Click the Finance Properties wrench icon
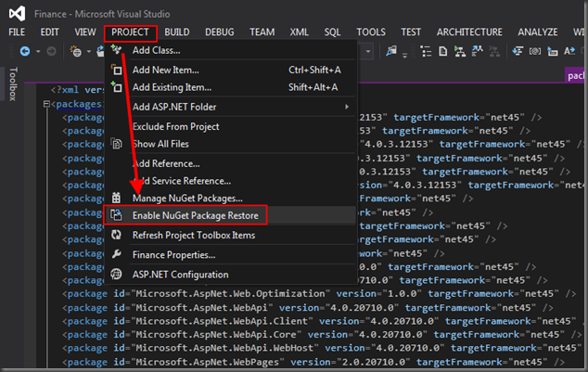 (x=116, y=254)
